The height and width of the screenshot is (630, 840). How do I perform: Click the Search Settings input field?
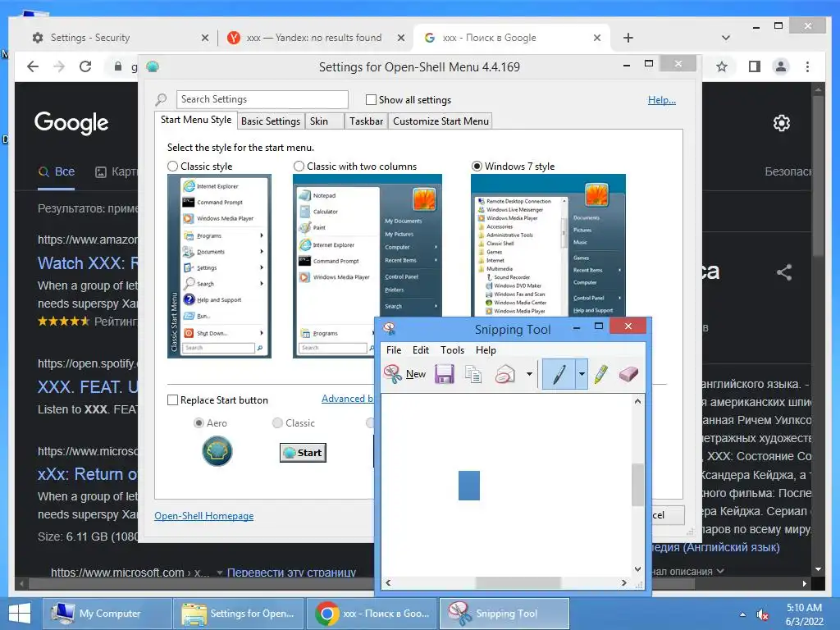(x=262, y=99)
